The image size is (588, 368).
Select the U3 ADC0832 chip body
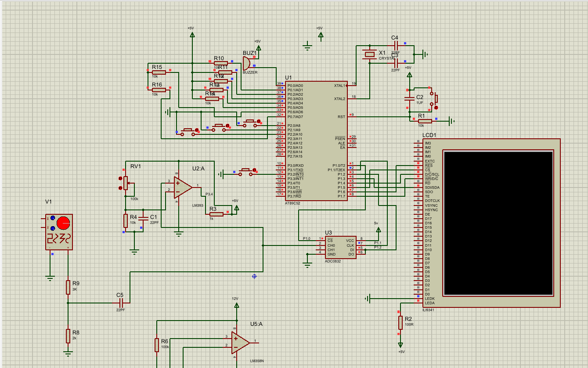(340, 247)
